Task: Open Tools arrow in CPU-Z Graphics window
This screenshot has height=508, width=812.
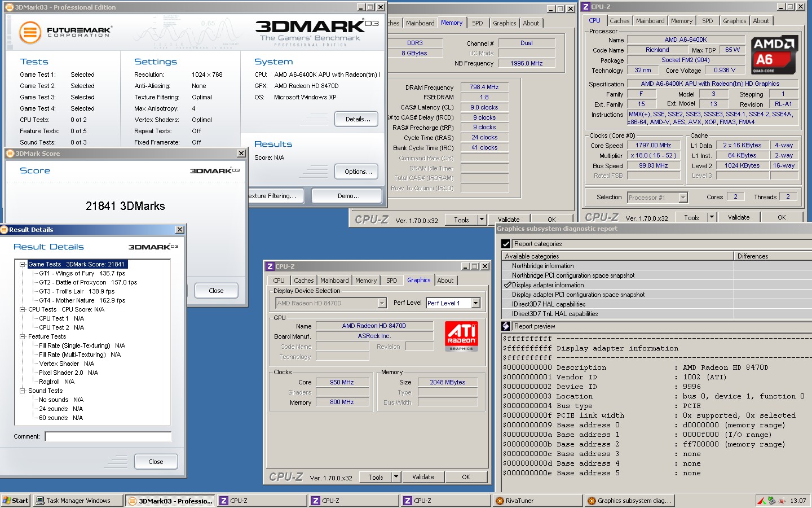Action: click(x=396, y=477)
